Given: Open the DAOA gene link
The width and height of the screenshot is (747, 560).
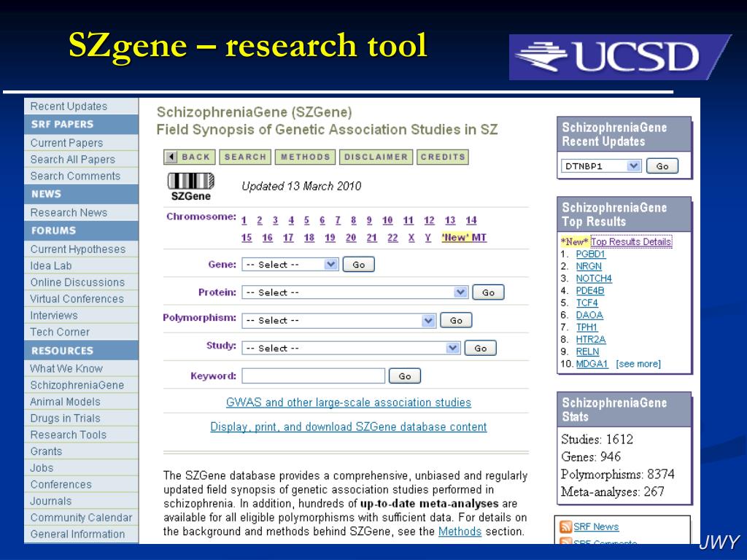Looking at the screenshot, I should tap(589, 315).
